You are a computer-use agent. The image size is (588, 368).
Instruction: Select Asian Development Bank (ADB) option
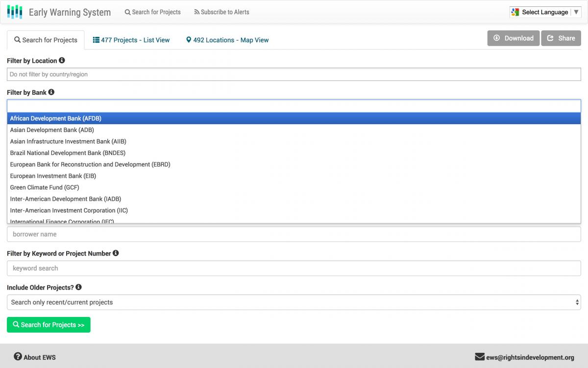tap(294, 130)
